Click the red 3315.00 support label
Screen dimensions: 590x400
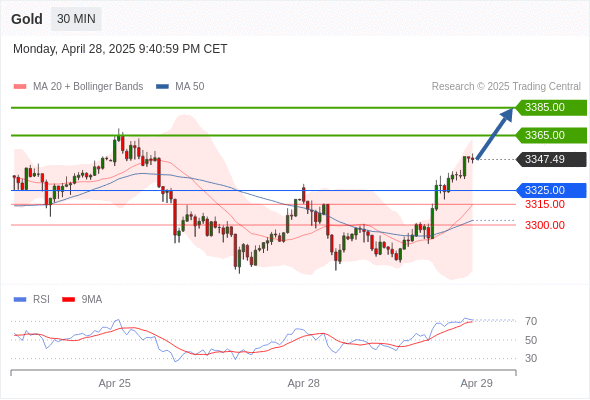click(545, 205)
